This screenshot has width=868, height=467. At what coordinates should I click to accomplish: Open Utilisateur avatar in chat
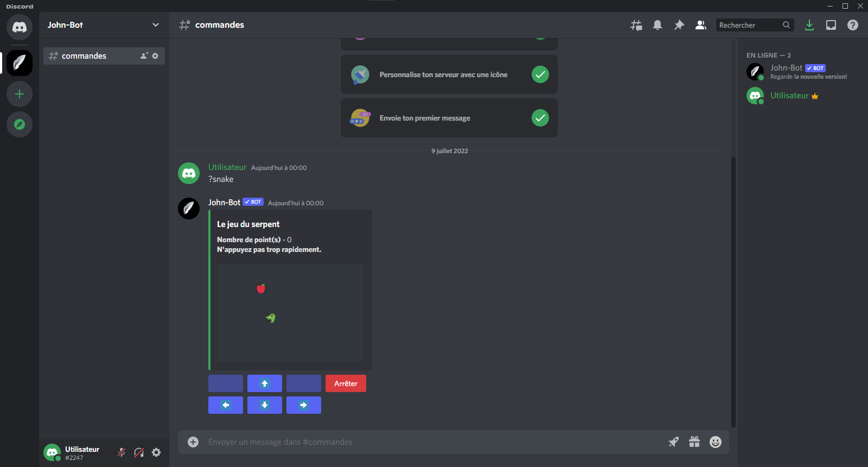click(x=189, y=173)
